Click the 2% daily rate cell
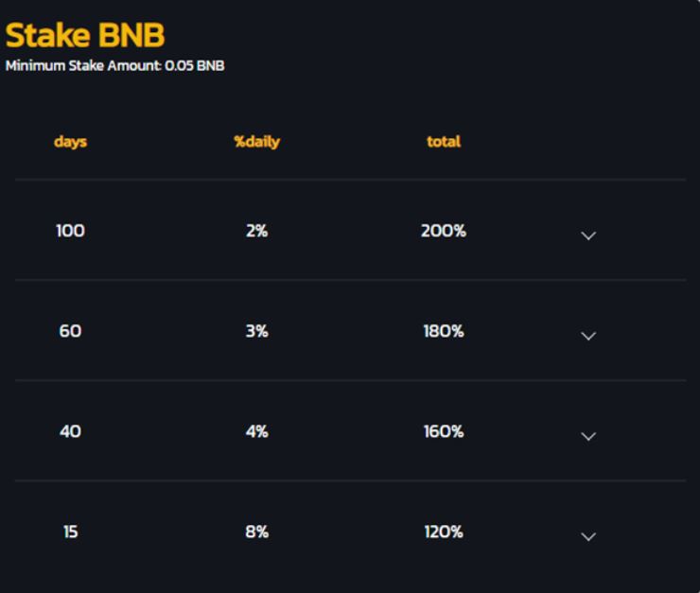The image size is (700, 593). point(257,231)
